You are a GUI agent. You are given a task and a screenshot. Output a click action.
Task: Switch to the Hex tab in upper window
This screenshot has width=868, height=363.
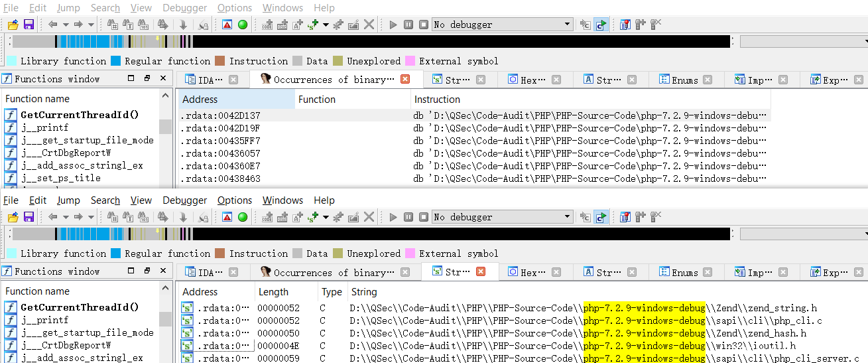527,80
